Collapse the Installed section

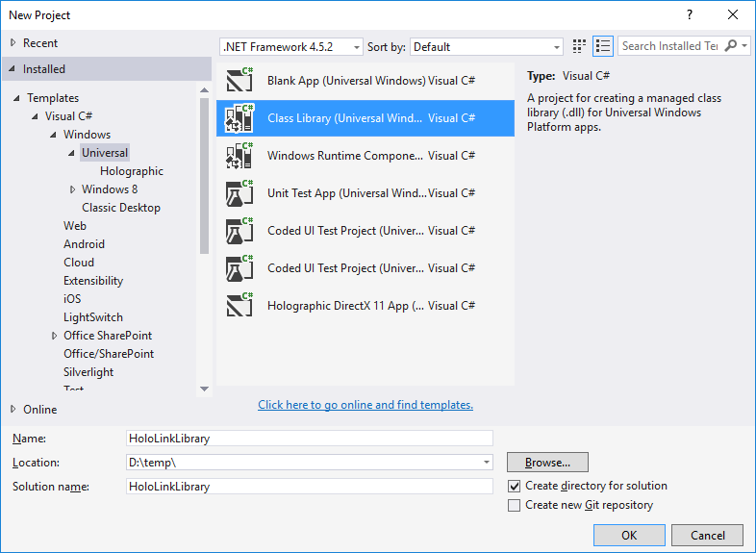(13, 69)
